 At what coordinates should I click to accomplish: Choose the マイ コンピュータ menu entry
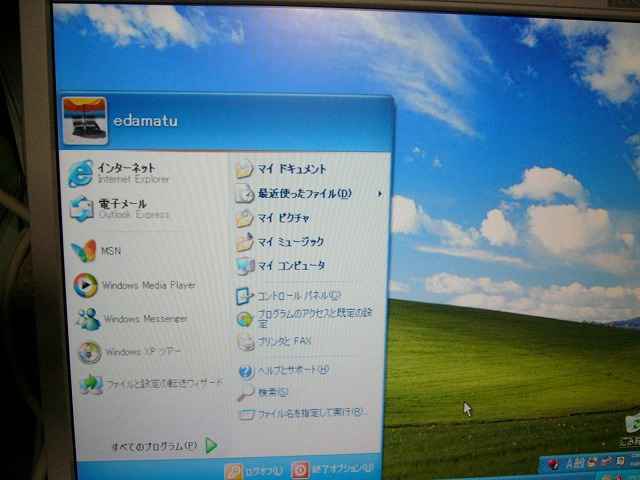point(291,266)
